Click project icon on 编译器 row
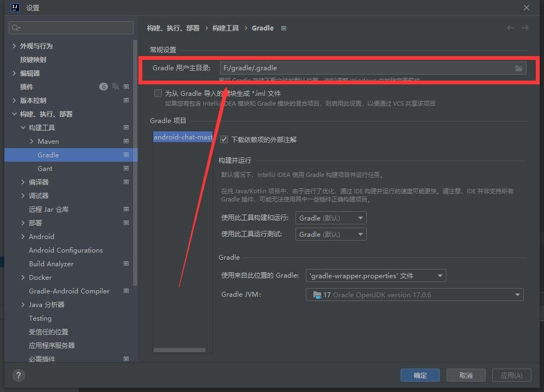The width and height of the screenshot is (544, 392). pyautogui.click(x=126, y=182)
